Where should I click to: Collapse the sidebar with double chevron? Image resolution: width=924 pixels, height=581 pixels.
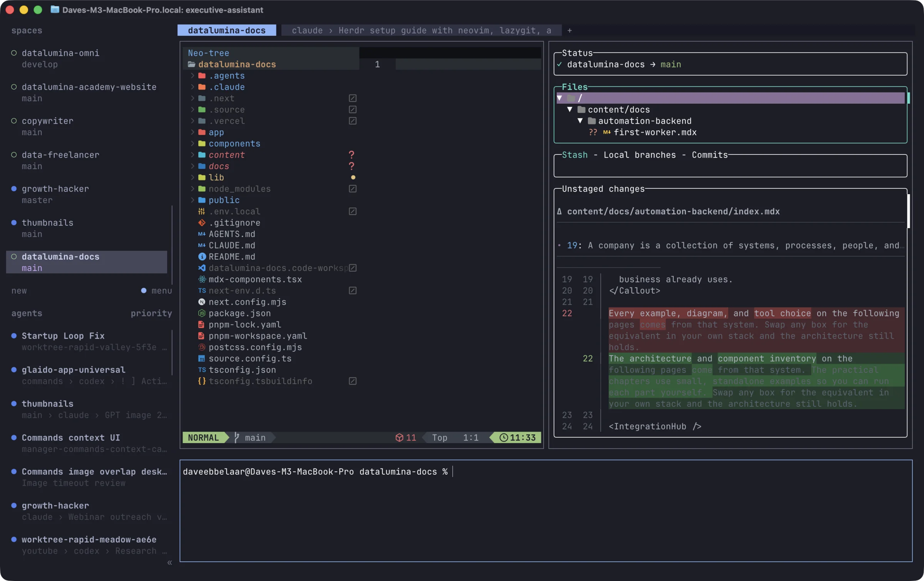pos(169,563)
